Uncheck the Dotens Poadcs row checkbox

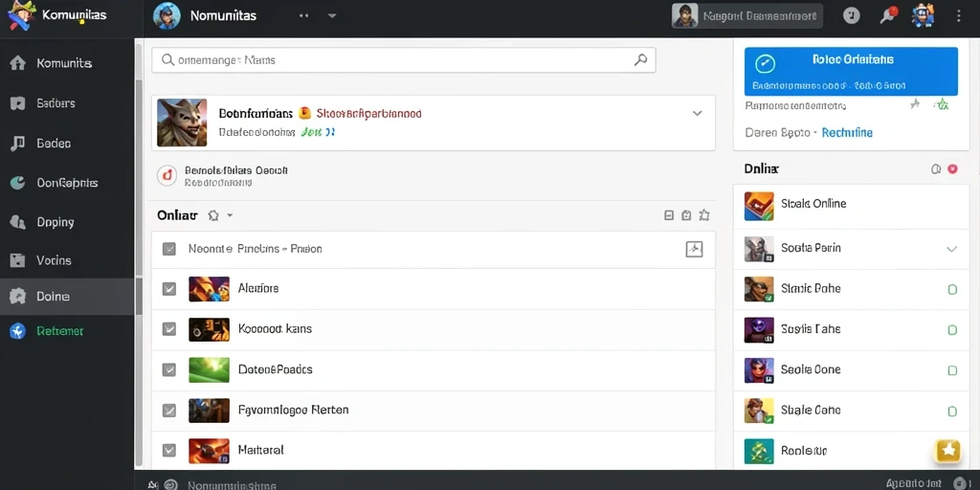pos(168,369)
